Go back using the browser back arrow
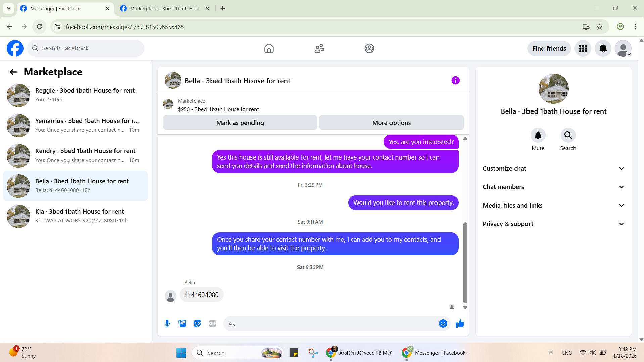Image resolution: width=644 pixels, height=362 pixels. pyautogui.click(x=9, y=27)
